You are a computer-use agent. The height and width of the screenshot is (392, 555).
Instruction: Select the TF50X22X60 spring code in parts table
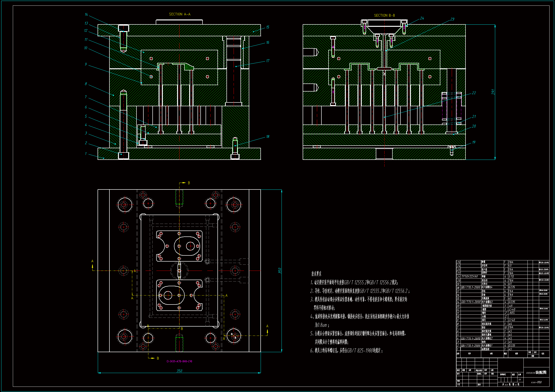470,277
